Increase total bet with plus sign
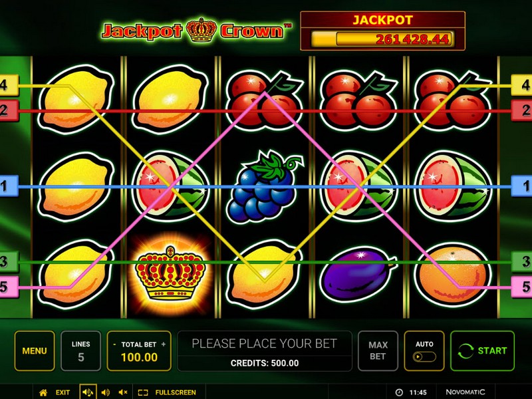The image size is (532, 399). pos(164,344)
